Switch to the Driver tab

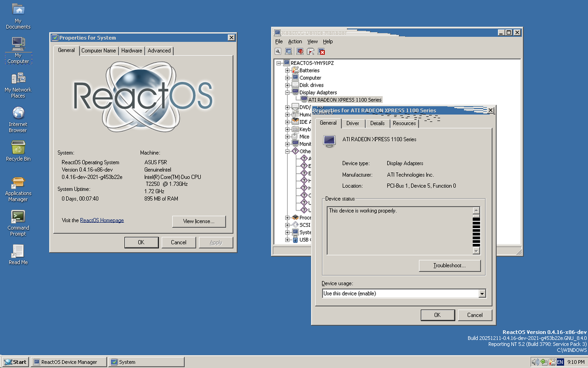(x=353, y=124)
